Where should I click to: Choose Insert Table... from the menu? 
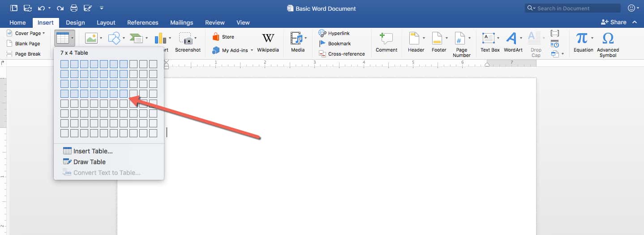pos(93,151)
